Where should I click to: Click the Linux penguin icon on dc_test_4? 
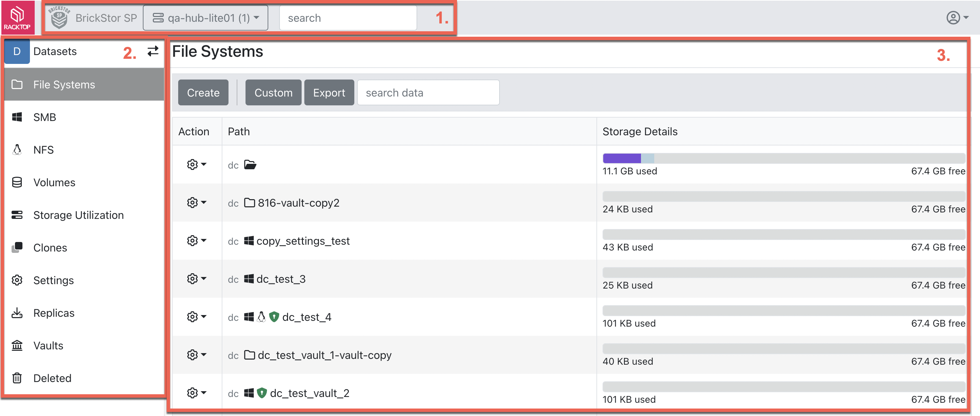[261, 316]
